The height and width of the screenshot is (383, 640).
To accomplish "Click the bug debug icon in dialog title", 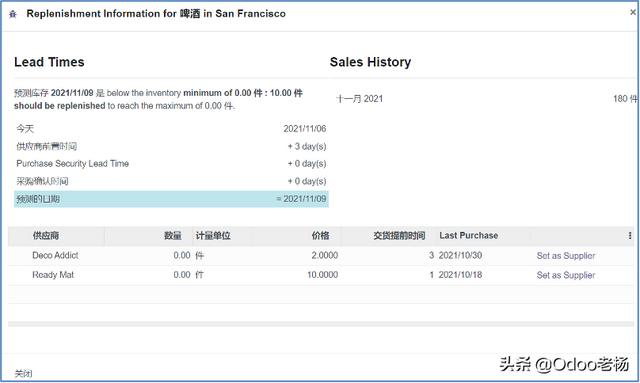I will click(13, 14).
